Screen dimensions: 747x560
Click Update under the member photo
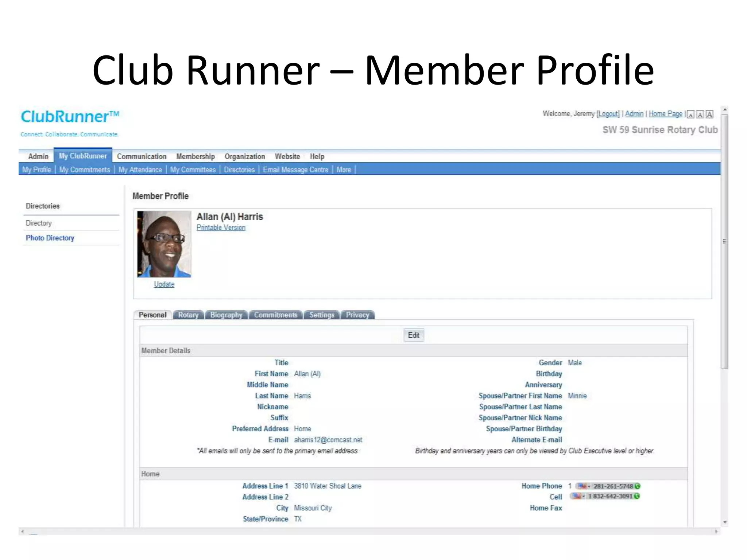tap(164, 284)
